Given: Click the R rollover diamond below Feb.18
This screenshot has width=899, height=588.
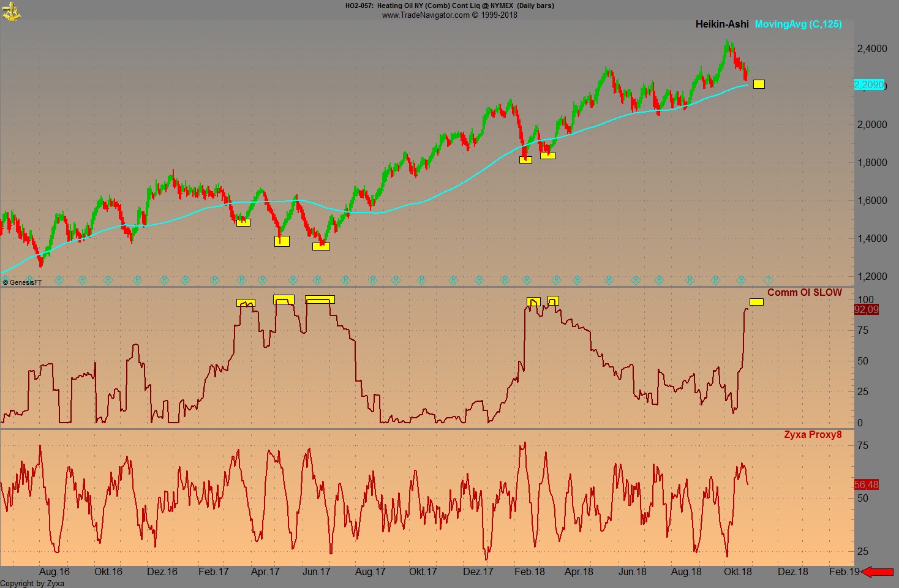Looking at the screenshot, I should 527,280.
